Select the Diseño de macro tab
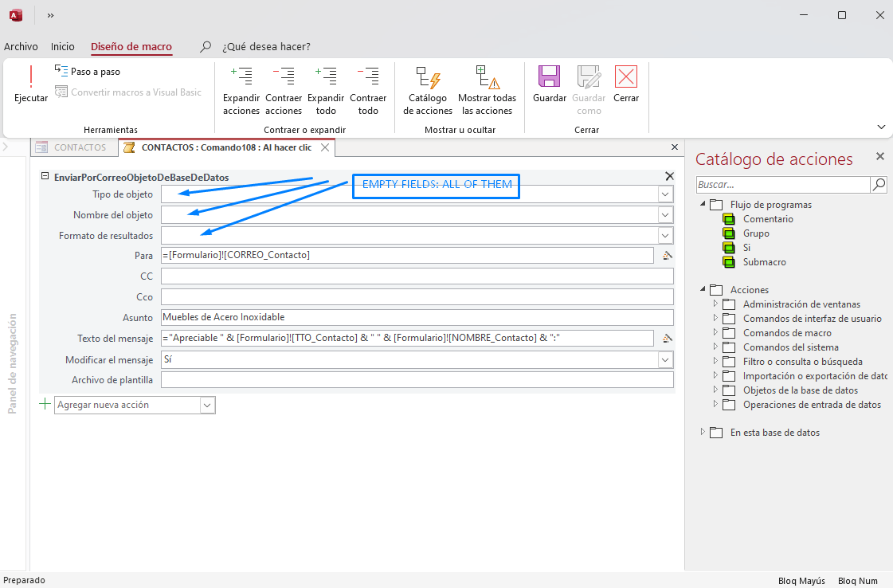The width and height of the screenshot is (893, 588). pos(131,47)
